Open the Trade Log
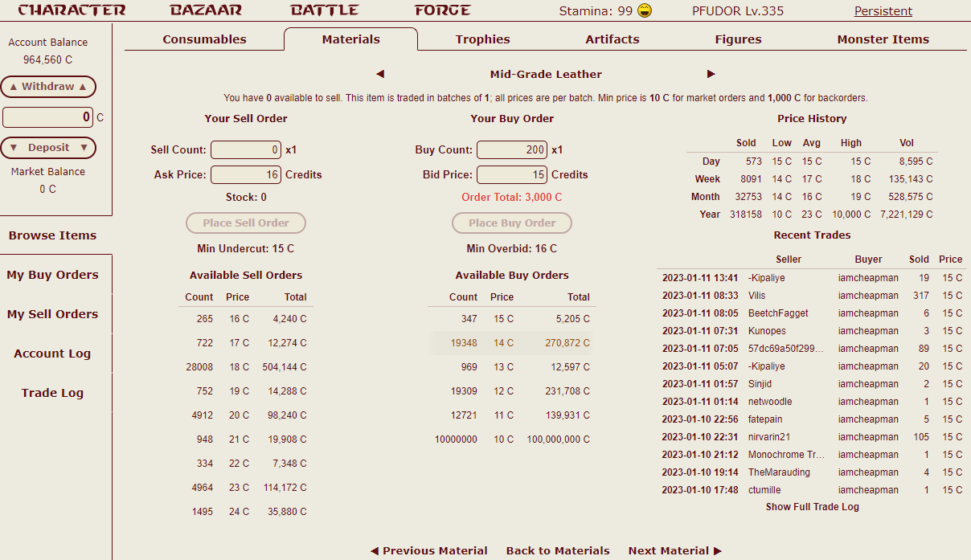 (x=52, y=393)
